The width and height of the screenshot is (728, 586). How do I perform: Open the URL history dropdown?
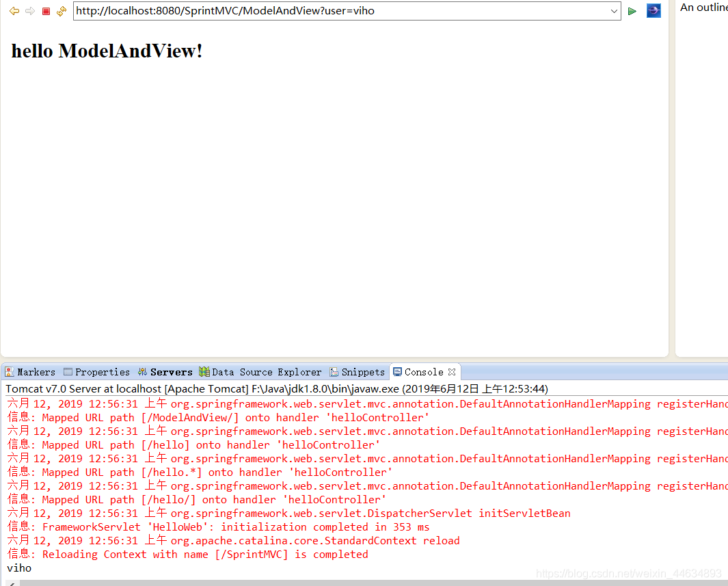[614, 11]
